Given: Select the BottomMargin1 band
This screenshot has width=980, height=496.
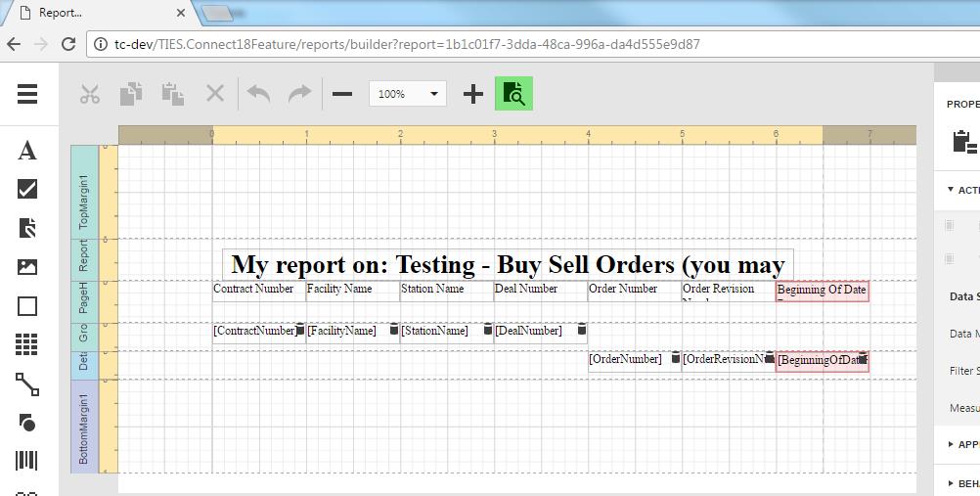Looking at the screenshot, I should coord(84,427).
